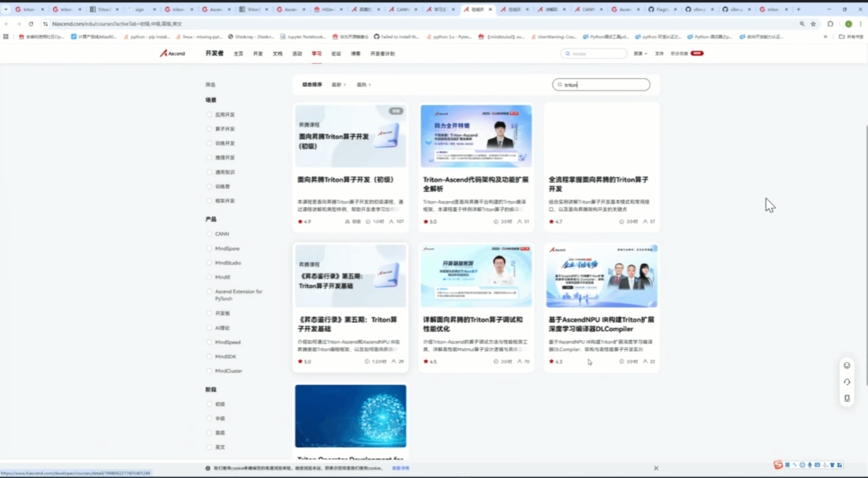
Task: Check the 算子开发 filter checkbox
Action: (x=209, y=129)
